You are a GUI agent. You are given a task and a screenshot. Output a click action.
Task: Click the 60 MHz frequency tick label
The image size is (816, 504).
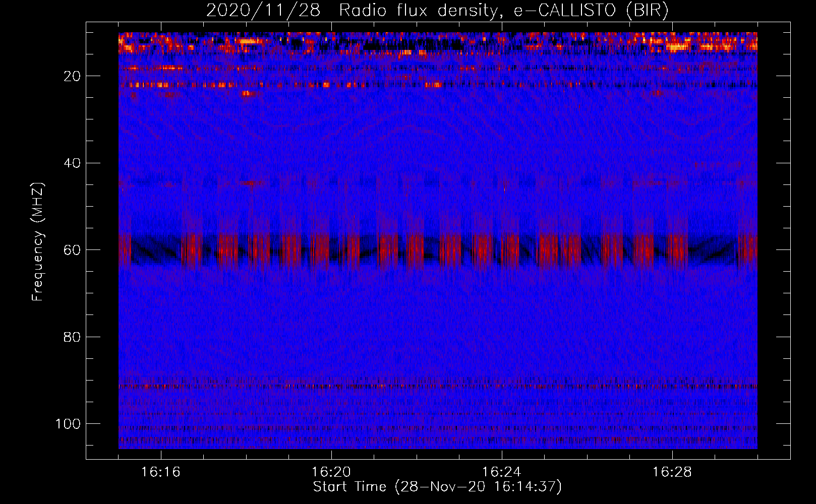tap(72, 250)
